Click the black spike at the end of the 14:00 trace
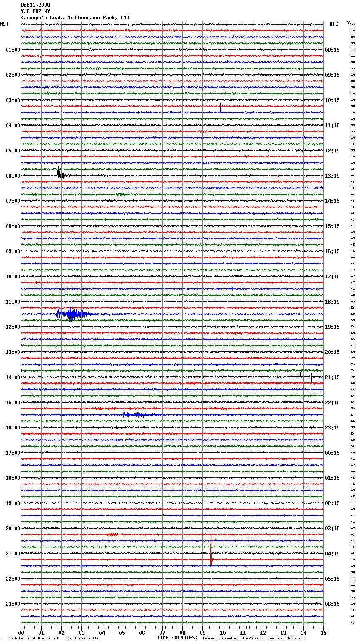 311,377
